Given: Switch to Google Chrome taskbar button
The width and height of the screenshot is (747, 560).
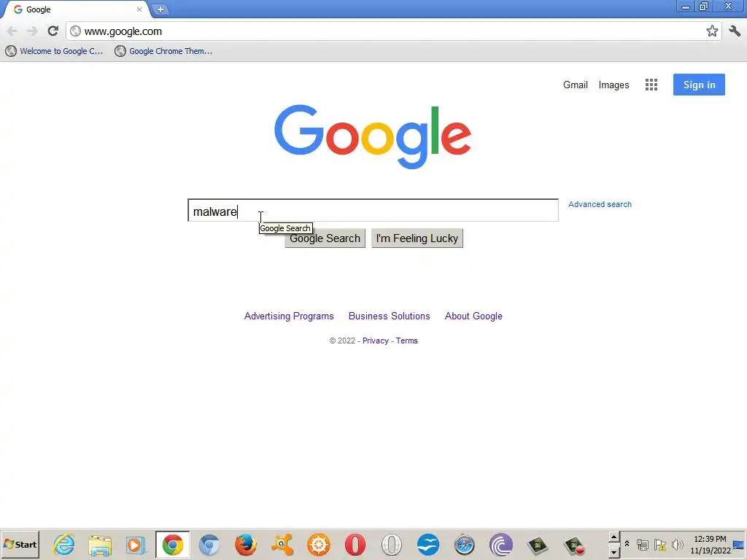Looking at the screenshot, I should pyautogui.click(x=172, y=545).
